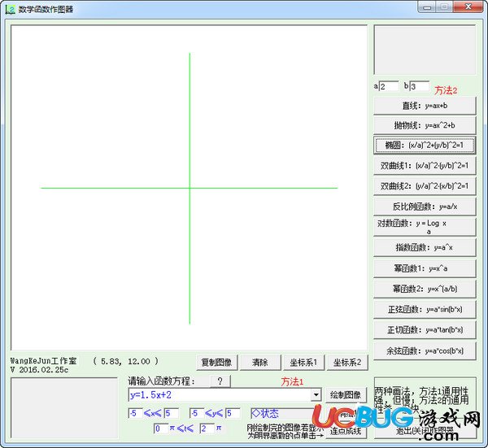This screenshot has height=448, width=488.
Task: Plot the 反比例函数 y=a/x
Action: [x=425, y=207]
